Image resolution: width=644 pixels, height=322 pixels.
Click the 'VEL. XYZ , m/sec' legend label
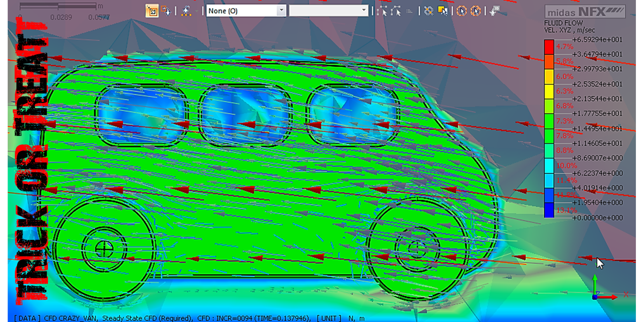click(569, 31)
